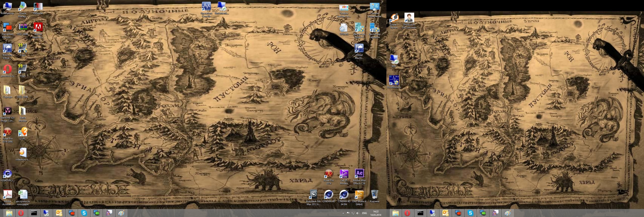Select the CINEMA 4D 64 Bit shortcut
This screenshot has width=644, height=217.
click(344, 198)
